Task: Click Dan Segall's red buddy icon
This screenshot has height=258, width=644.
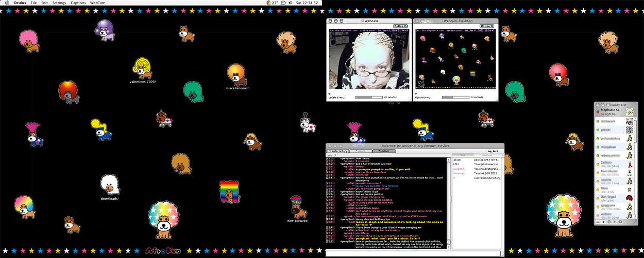Action: tap(629, 198)
